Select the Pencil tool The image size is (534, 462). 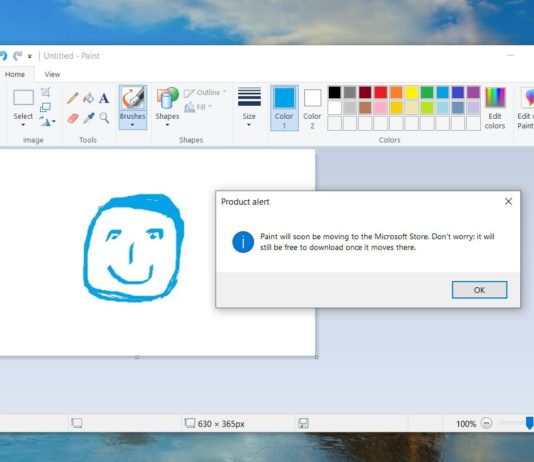tap(73, 98)
